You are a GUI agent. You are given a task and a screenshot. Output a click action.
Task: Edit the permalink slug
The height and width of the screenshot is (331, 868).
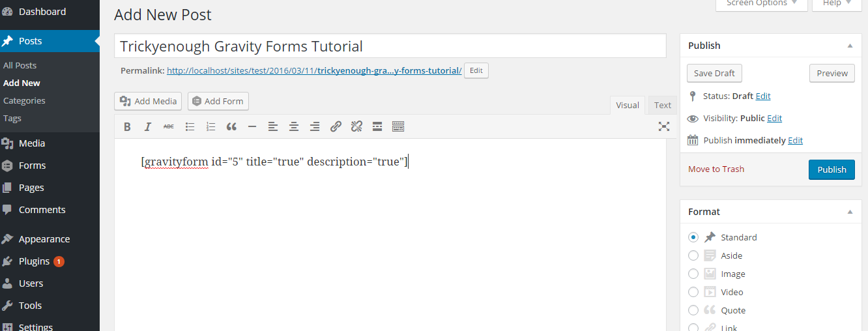tap(477, 70)
